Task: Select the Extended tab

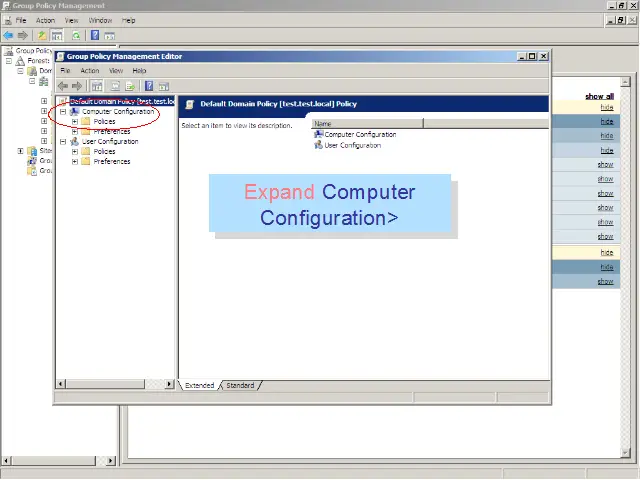Action: (x=200, y=385)
